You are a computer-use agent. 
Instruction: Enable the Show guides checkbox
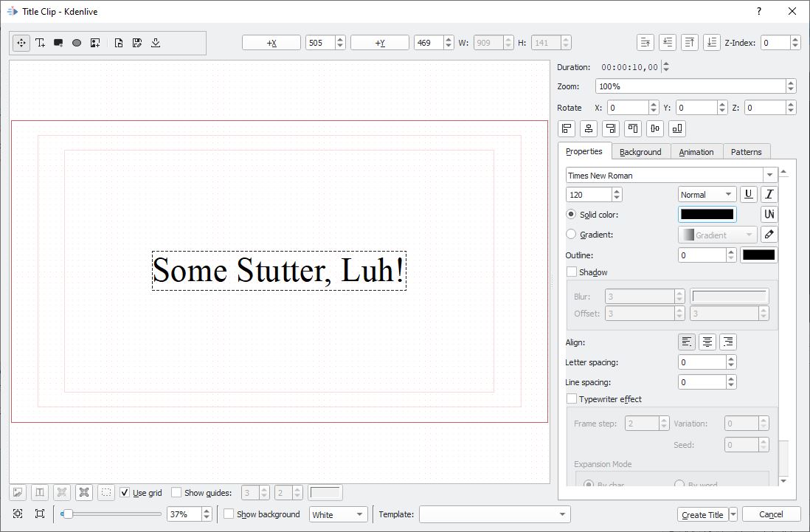(x=176, y=493)
